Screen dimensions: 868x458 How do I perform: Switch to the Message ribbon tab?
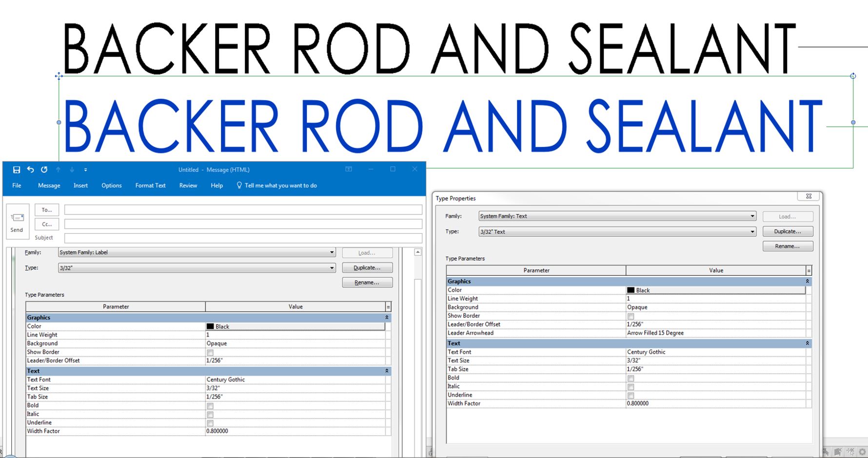[x=49, y=186]
